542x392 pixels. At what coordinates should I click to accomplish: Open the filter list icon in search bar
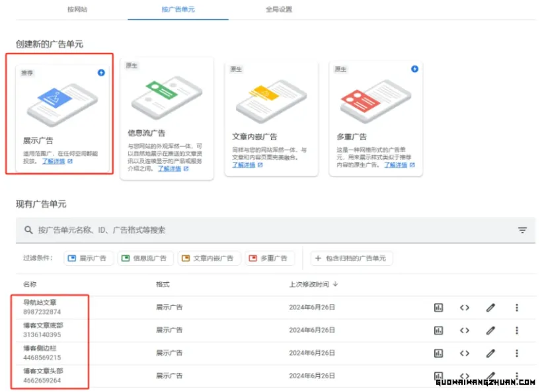click(522, 230)
